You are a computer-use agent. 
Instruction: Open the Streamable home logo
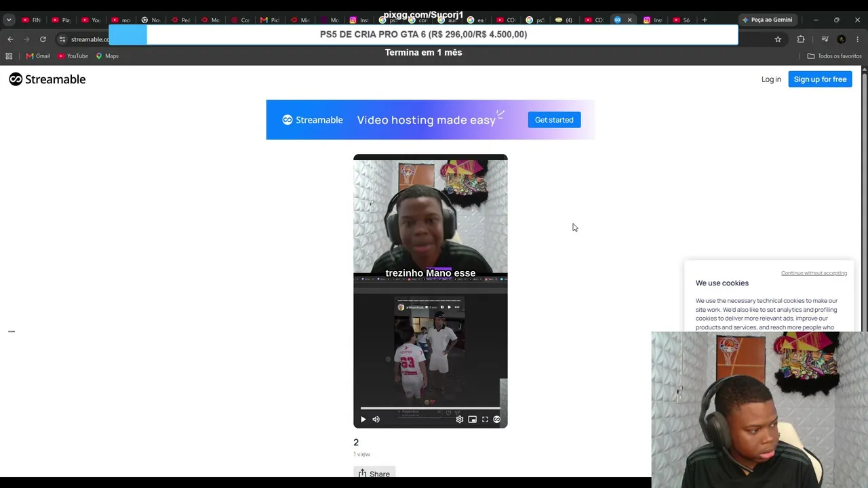pyautogui.click(x=47, y=79)
